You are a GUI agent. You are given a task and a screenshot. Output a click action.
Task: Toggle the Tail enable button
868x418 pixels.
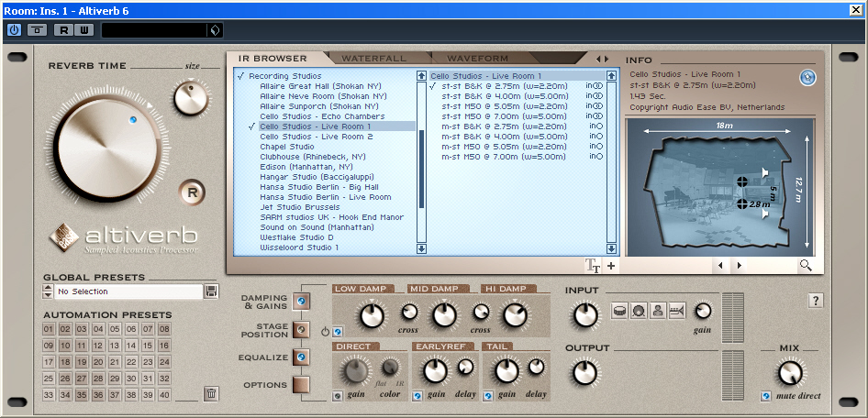point(488,396)
